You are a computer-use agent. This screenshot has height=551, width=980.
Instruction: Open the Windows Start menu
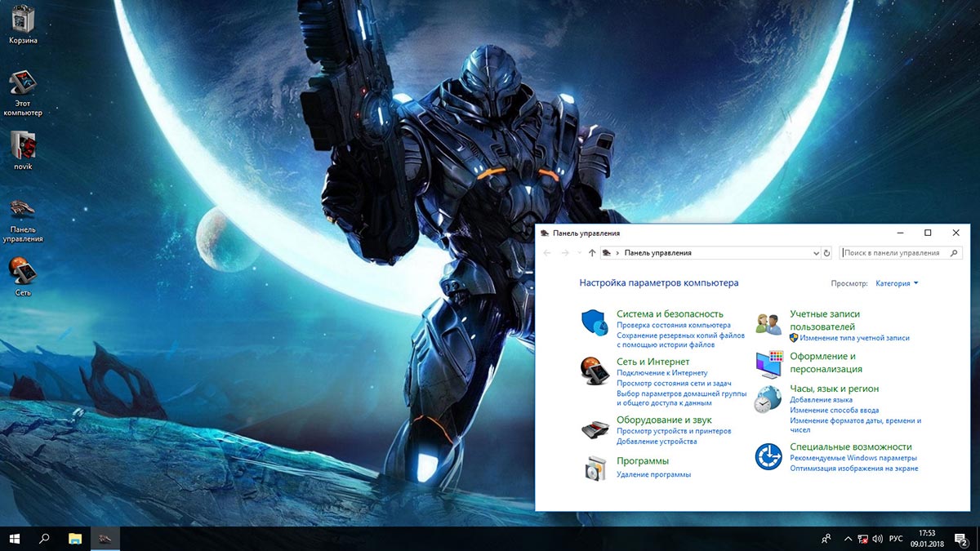coord(15,539)
